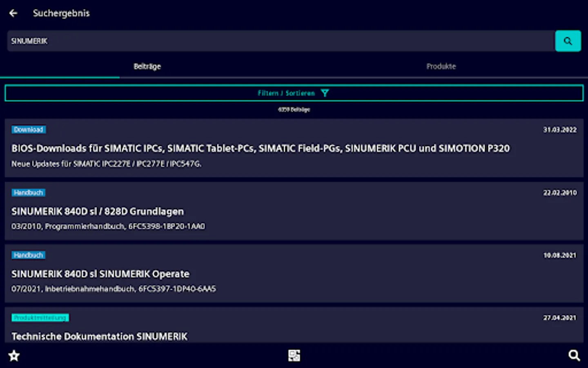Viewport: 588px width, 368px height.
Task: Click the date 27.04.2021
Action: pyautogui.click(x=560, y=318)
